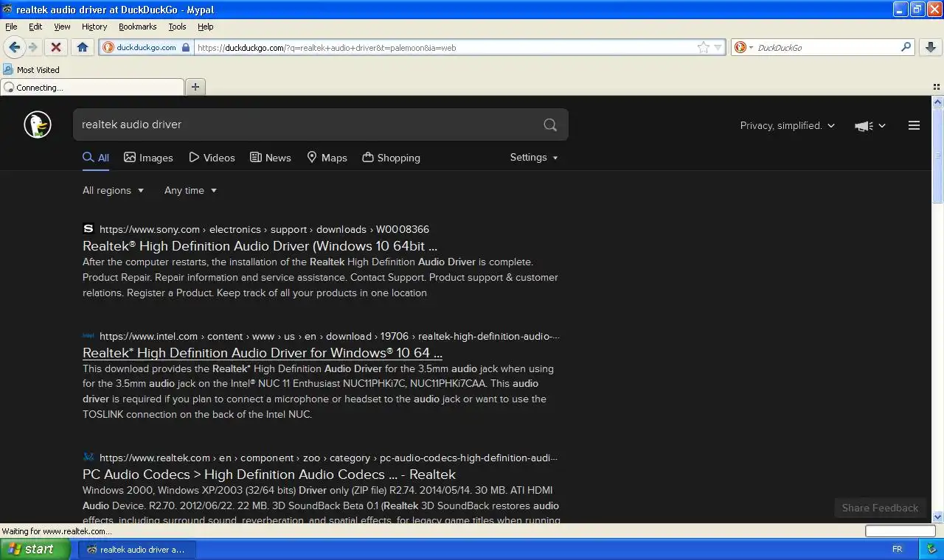Open the Downloads arrow button
The width and height of the screenshot is (944, 560).
click(931, 47)
